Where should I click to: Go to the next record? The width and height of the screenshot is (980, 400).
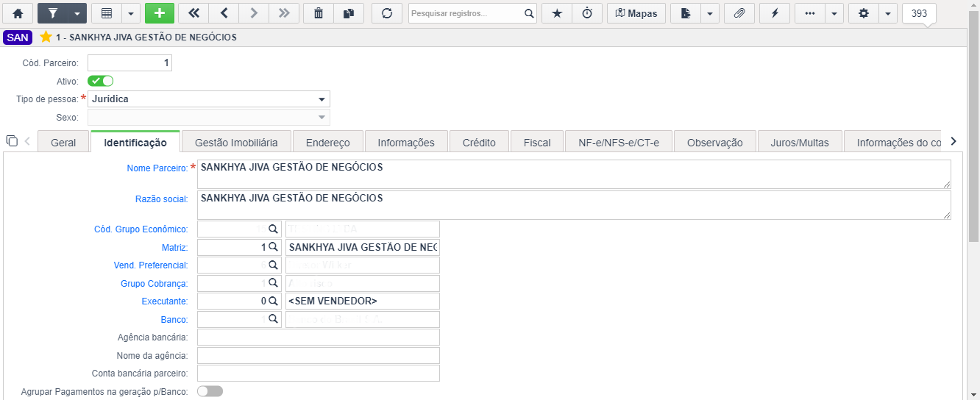click(x=254, y=13)
